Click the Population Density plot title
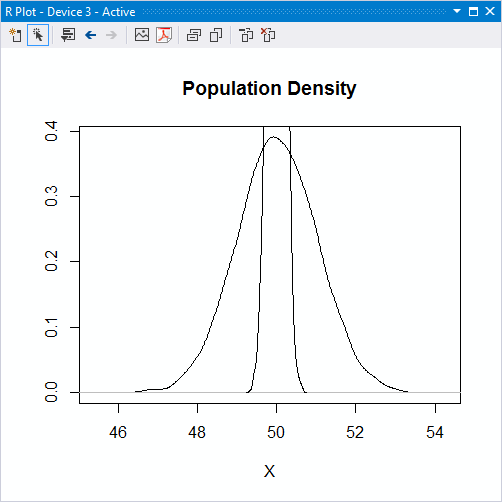Screen dimensions: 502x502 269,89
